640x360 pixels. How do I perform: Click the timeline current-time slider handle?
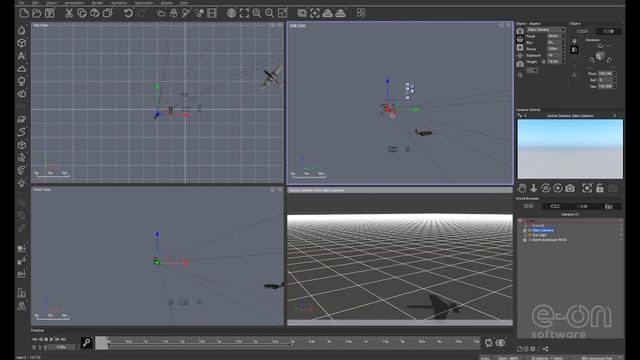tap(102, 342)
